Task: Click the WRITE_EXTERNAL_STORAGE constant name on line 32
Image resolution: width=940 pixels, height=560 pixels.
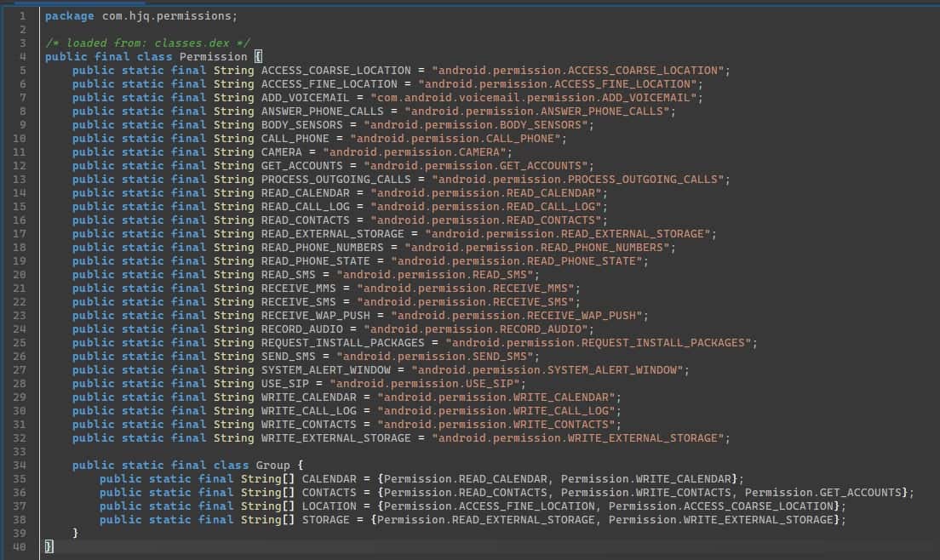Action: point(335,438)
